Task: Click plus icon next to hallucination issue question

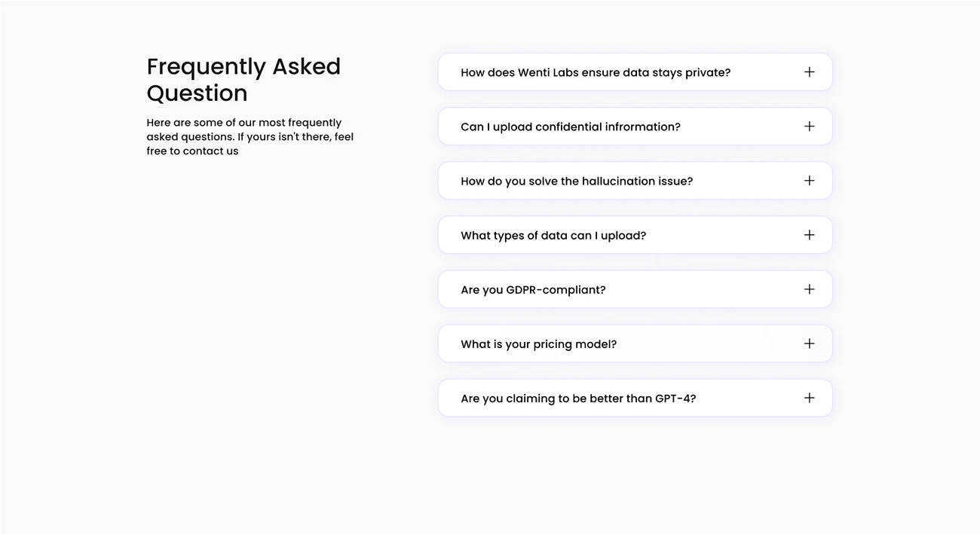Action: pos(809,181)
